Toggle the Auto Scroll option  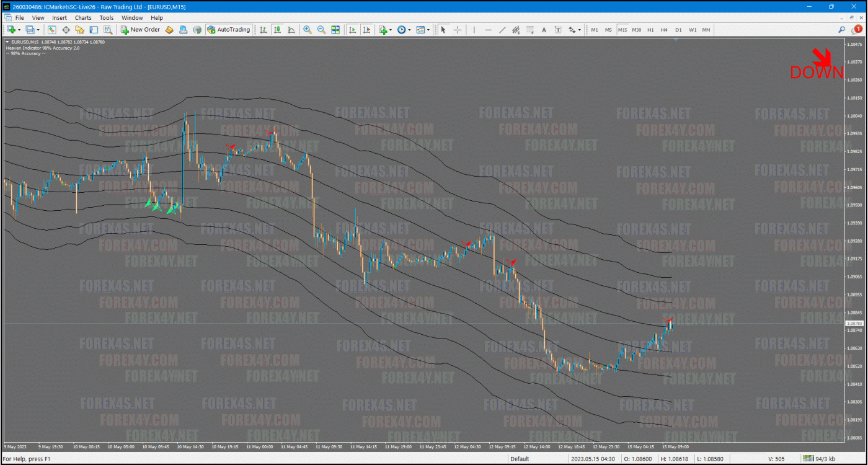[x=352, y=30]
